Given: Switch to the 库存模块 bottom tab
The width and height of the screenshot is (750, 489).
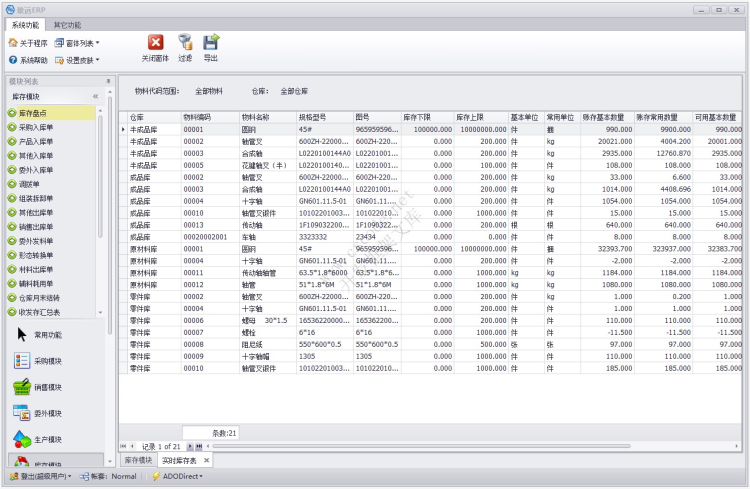Looking at the screenshot, I should point(138,460).
